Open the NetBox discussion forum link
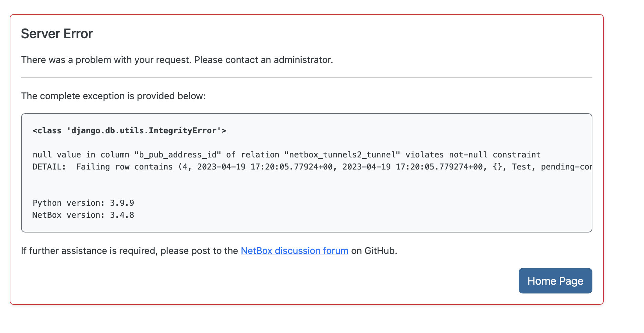 (294, 251)
